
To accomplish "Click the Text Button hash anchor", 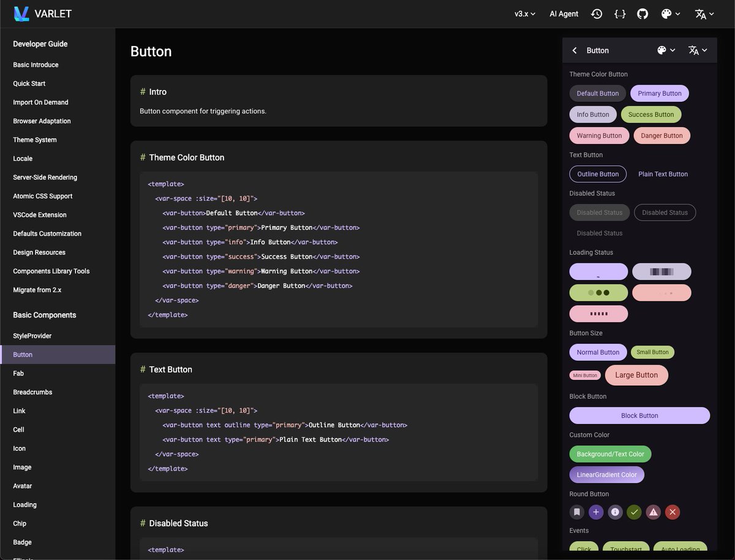I will [143, 369].
